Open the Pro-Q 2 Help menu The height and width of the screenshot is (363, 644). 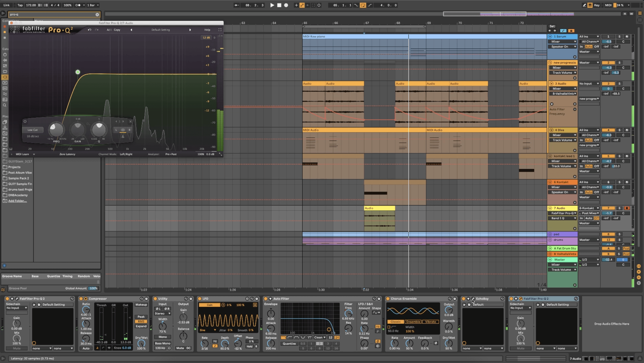click(x=207, y=30)
